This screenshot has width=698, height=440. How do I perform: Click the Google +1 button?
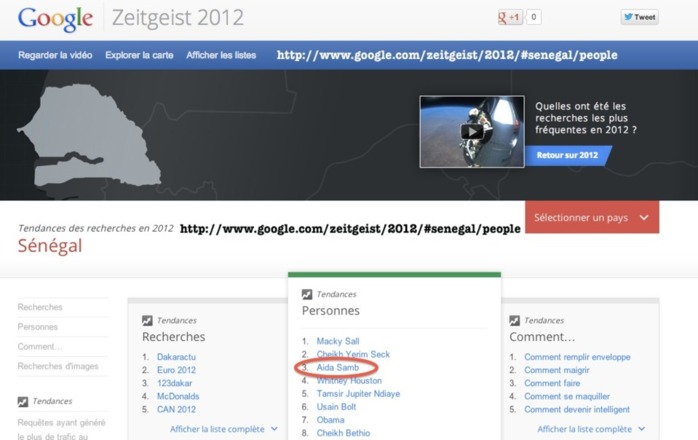click(x=510, y=17)
